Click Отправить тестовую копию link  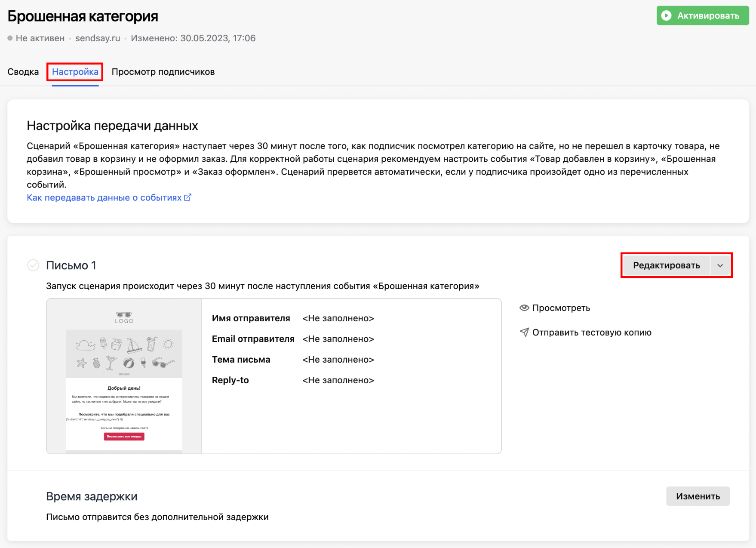[x=591, y=332]
